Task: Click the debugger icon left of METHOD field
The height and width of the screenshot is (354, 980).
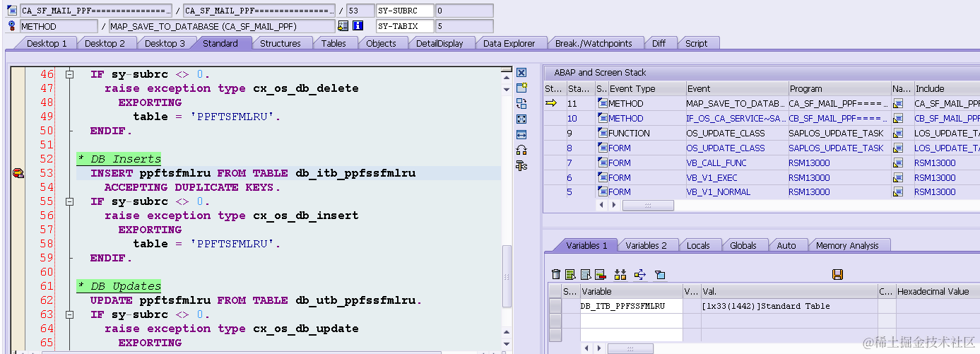Action: coord(11,26)
